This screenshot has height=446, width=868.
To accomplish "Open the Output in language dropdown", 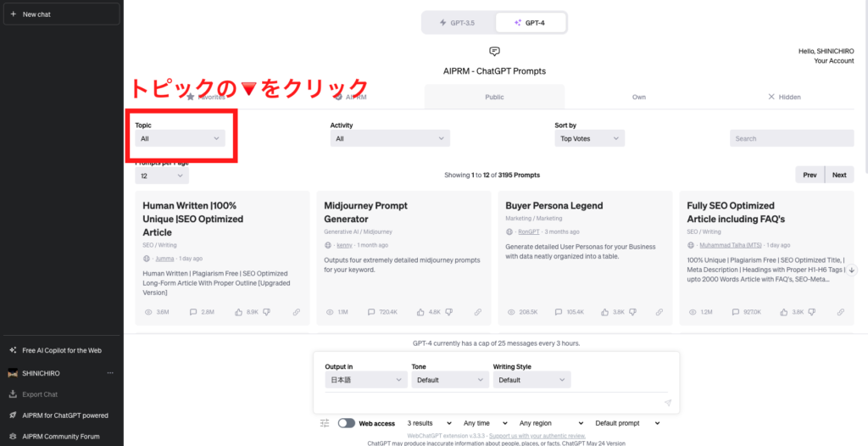I will pos(366,380).
